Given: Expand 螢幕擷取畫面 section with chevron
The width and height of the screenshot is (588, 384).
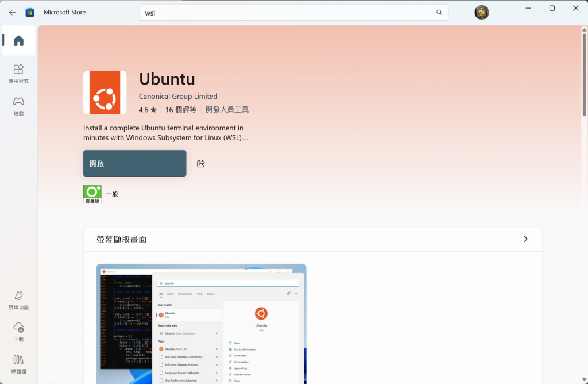Looking at the screenshot, I should [x=525, y=239].
